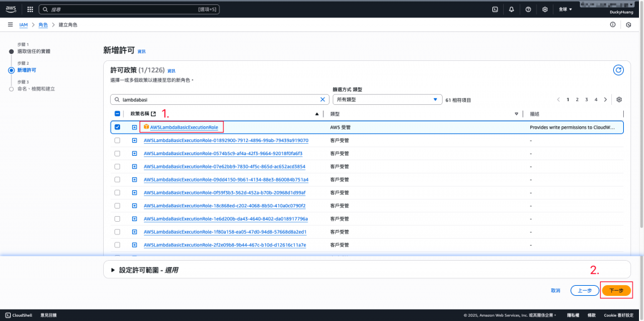Go to 角色 breadcrumb
The image size is (644, 321).
[43, 24]
